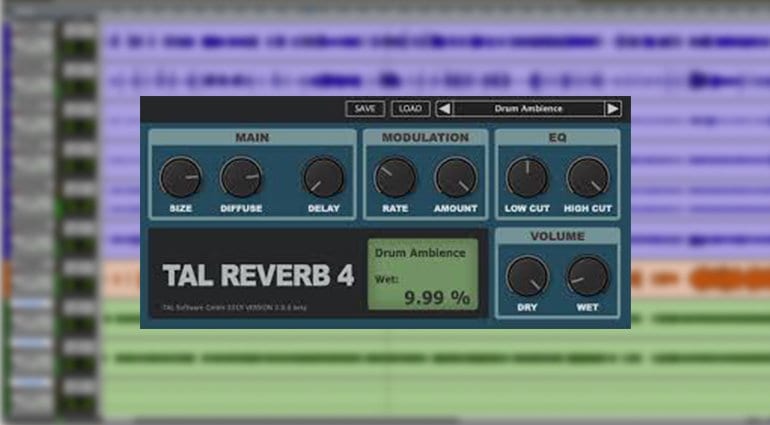Click the modulation RATE knob
This screenshot has height=425, width=770.
(395, 177)
